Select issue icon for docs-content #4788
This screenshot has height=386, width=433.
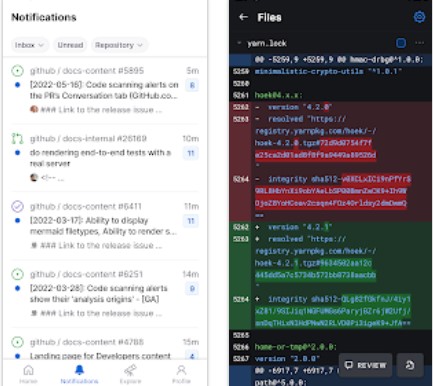17,342
